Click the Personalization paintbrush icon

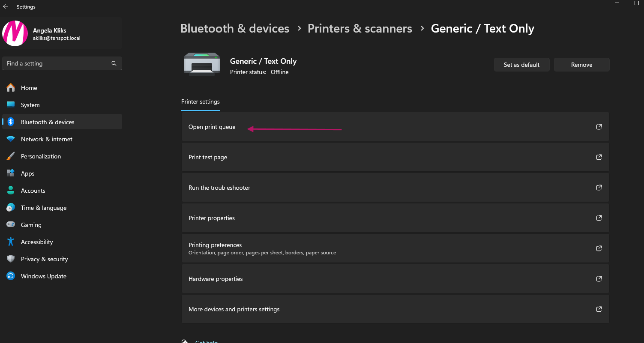11,156
